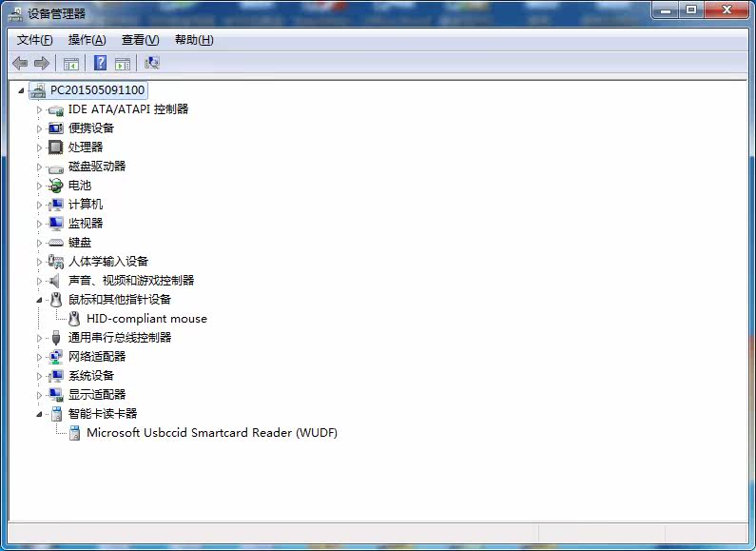Screen dimensions: 756x551
Task: Click the 计算机 category icon
Action: (55, 205)
